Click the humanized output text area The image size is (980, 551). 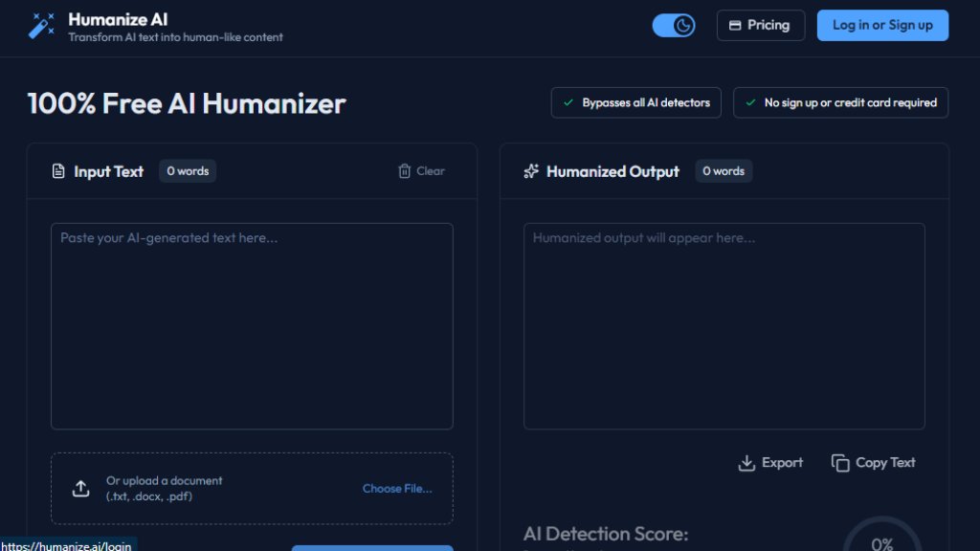(724, 326)
